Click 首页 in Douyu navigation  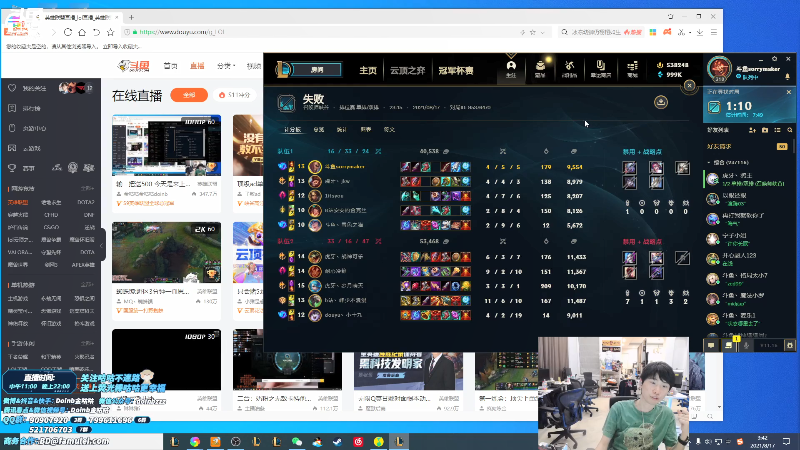coord(170,66)
